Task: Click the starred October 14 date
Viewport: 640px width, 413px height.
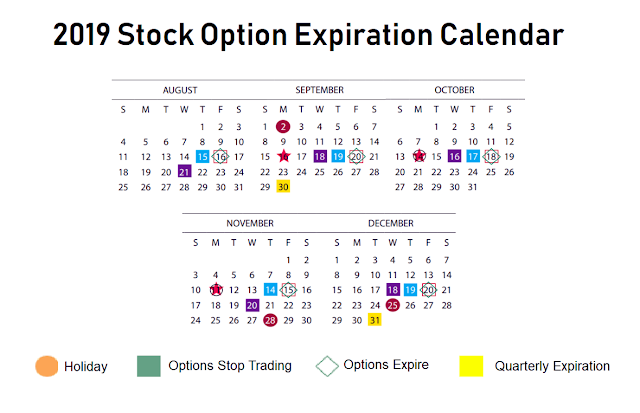Action: coord(419,156)
